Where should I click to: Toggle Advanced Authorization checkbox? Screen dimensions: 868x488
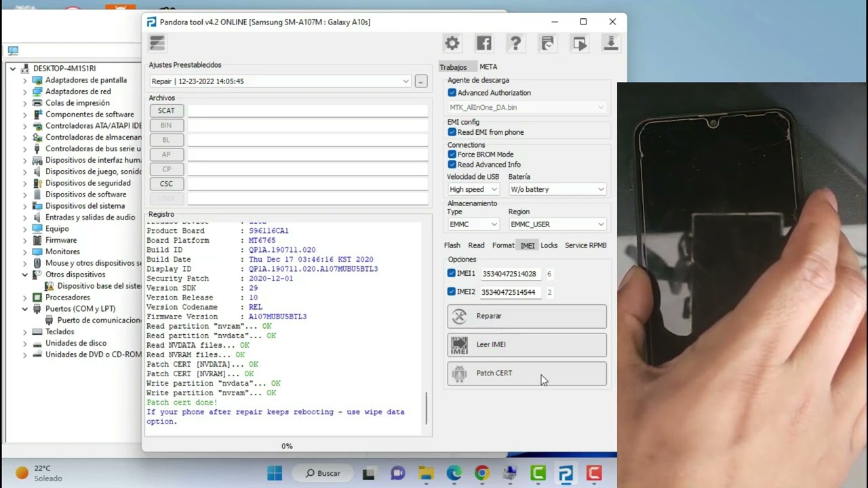[x=452, y=93]
